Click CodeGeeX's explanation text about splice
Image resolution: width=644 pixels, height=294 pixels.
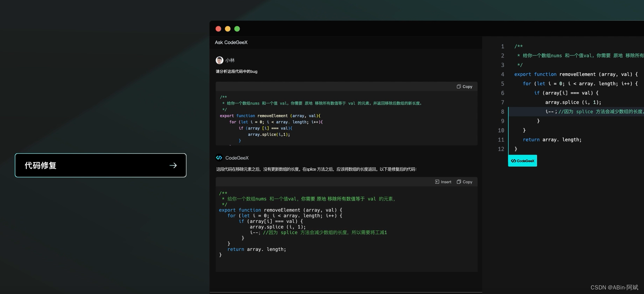(x=316, y=169)
